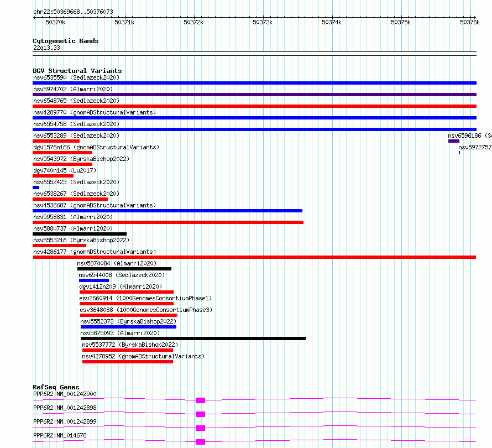Select esv3648088 (1000GenomesConsortiumPhase3) label
The height and width of the screenshot is (448, 492).
pyautogui.click(x=146, y=310)
